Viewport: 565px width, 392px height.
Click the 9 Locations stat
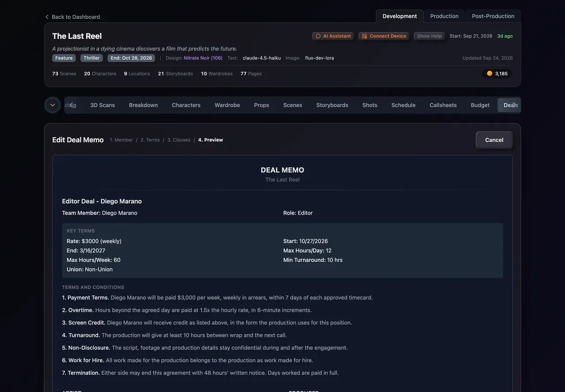coord(137,74)
